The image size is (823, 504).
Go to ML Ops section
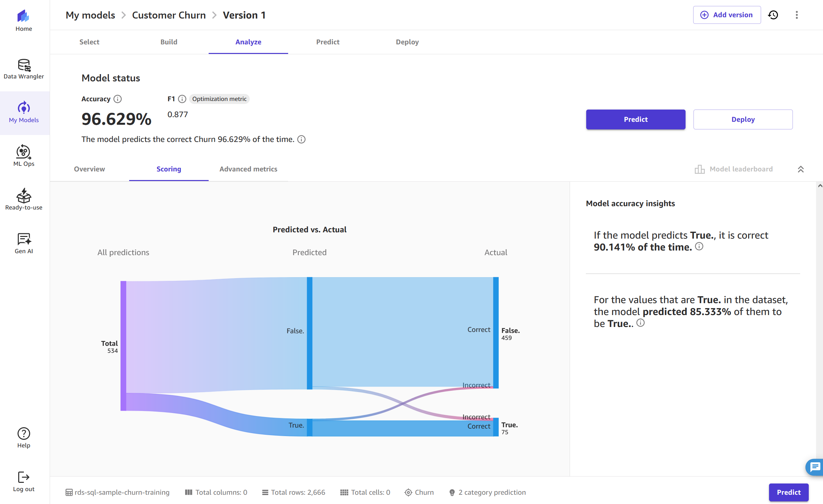pyautogui.click(x=24, y=156)
